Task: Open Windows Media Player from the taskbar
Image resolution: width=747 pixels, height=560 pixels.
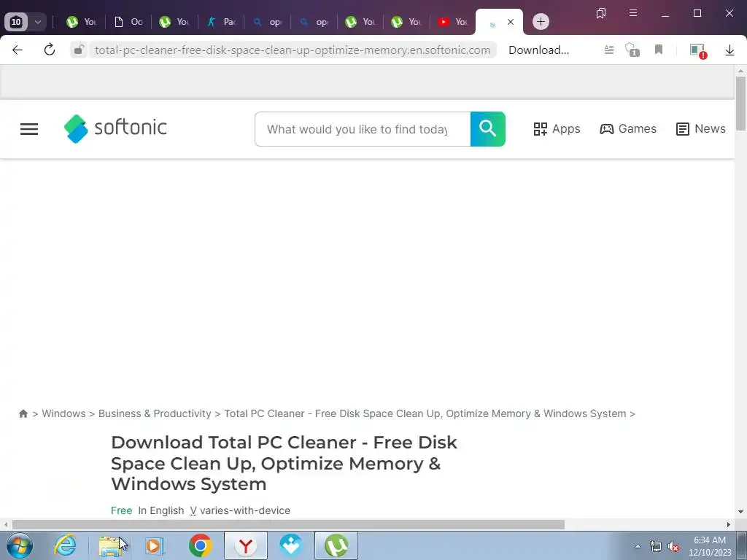Action: click(x=155, y=545)
